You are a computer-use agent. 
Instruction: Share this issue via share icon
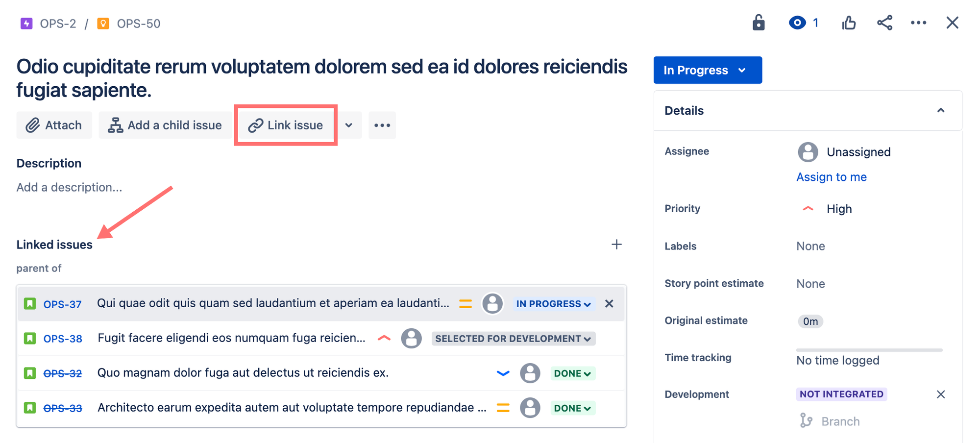884,23
